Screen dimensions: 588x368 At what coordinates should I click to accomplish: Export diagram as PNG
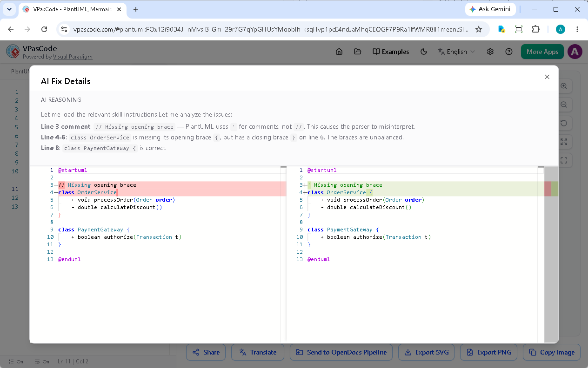click(x=489, y=352)
